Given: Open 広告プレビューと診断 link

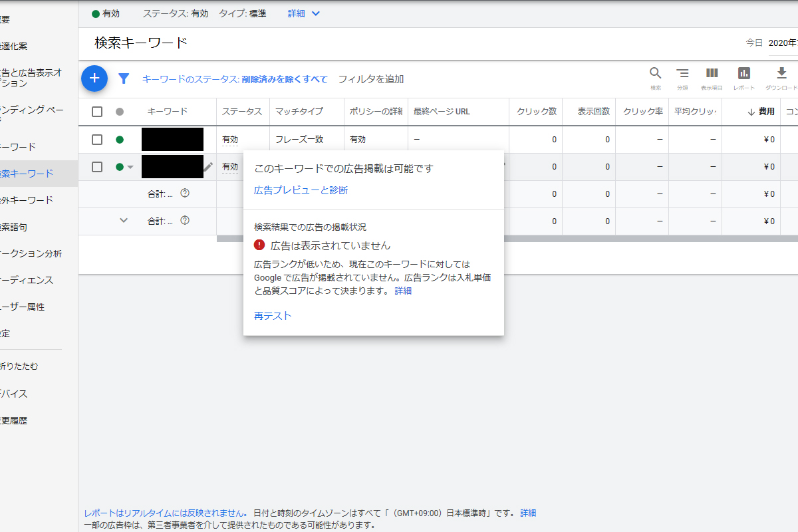Looking at the screenshot, I should click(301, 190).
